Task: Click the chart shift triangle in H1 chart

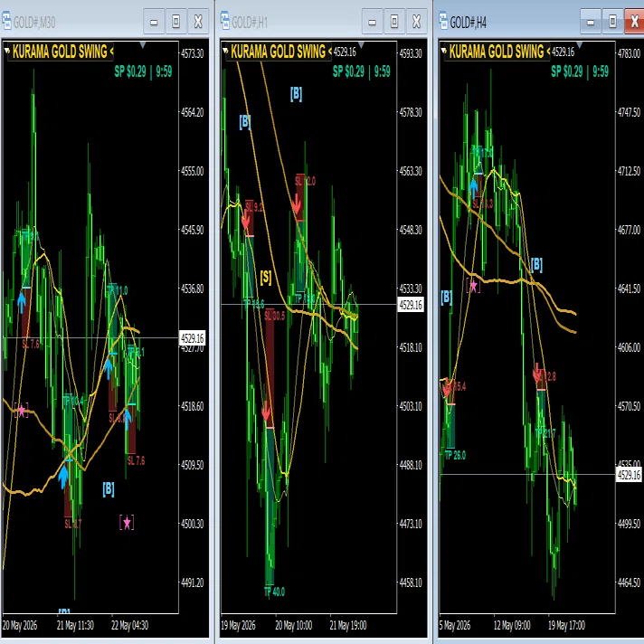Action: pos(361,44)
